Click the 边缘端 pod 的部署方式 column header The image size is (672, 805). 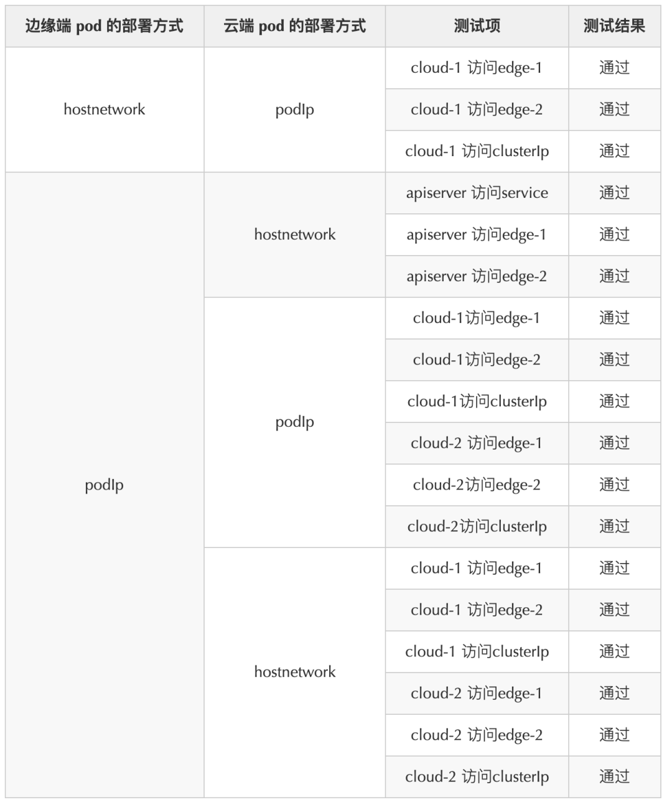coord(105,26)
